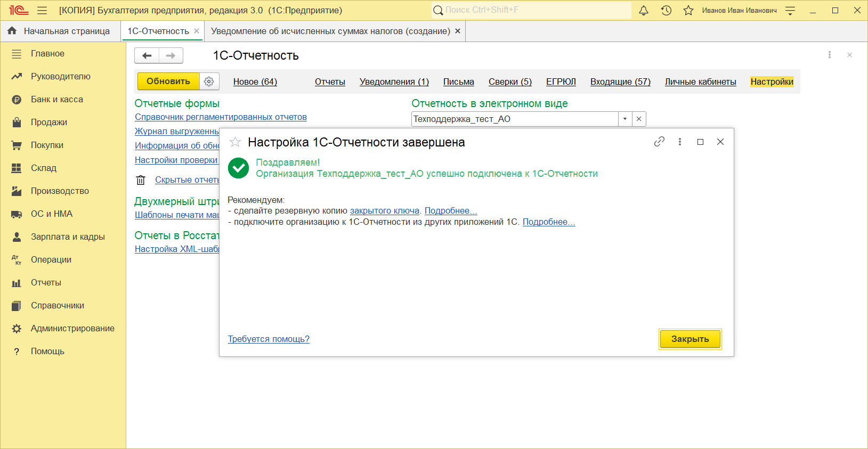
Task: Open Банк и касса section
Action: [63, 100]
